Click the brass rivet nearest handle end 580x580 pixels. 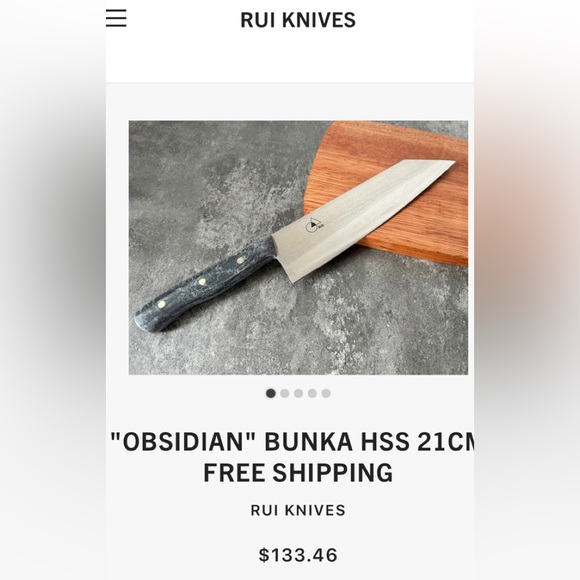(161, 304)
